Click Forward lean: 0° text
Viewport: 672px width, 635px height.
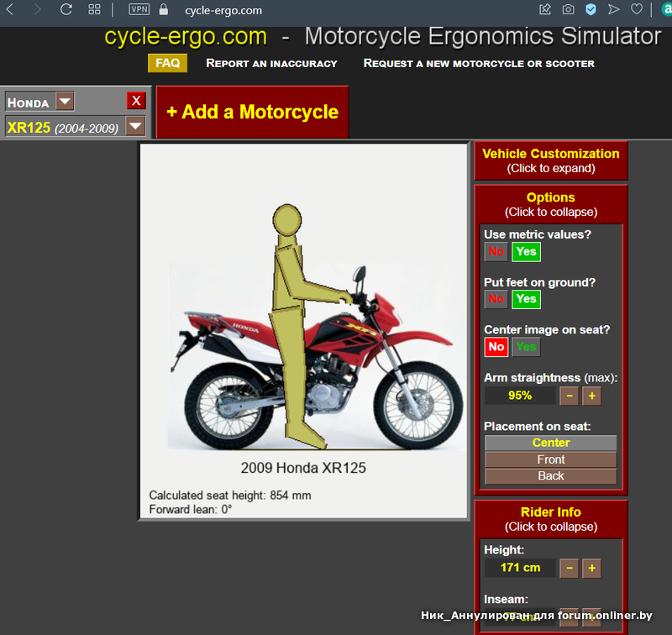(191, 510)
